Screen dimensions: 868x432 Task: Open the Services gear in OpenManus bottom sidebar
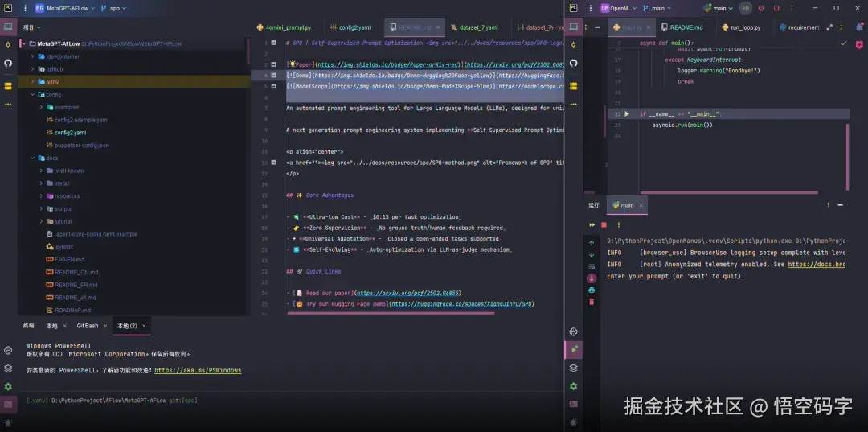pyautogui.click(x=574, y=386)
